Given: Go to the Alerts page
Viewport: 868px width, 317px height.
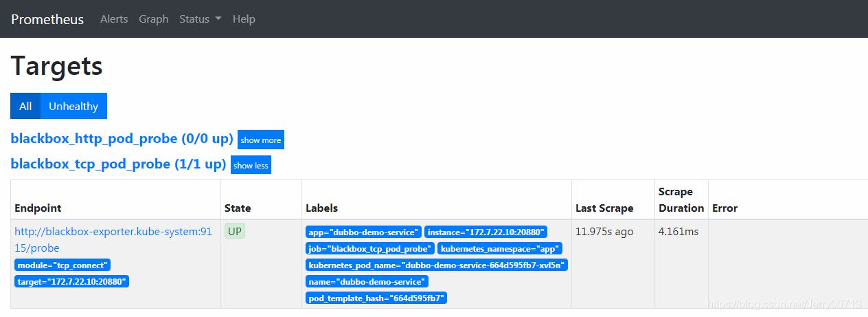Looking at the screenshot, I should tap(114, 19).
